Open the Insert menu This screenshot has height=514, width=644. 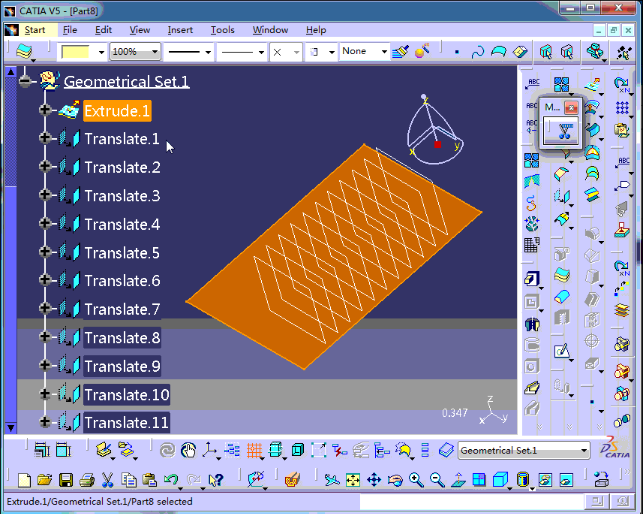point(180,30)
